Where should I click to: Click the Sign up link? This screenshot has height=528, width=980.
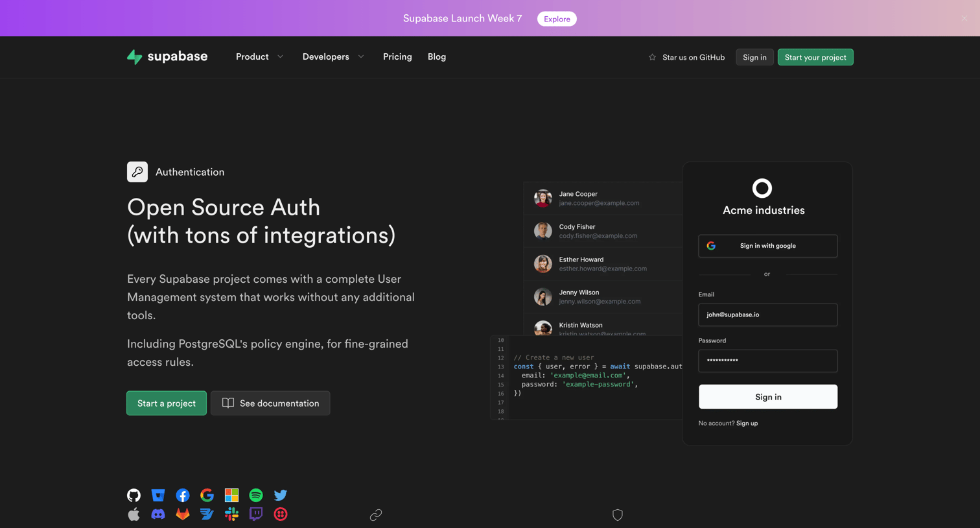click(747, 423)
